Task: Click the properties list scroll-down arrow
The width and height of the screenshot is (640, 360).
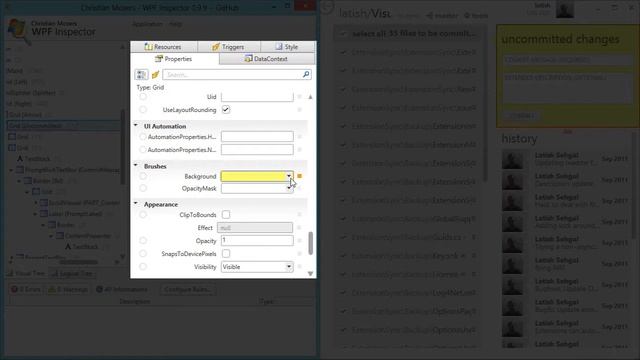Action: [311, 273]
